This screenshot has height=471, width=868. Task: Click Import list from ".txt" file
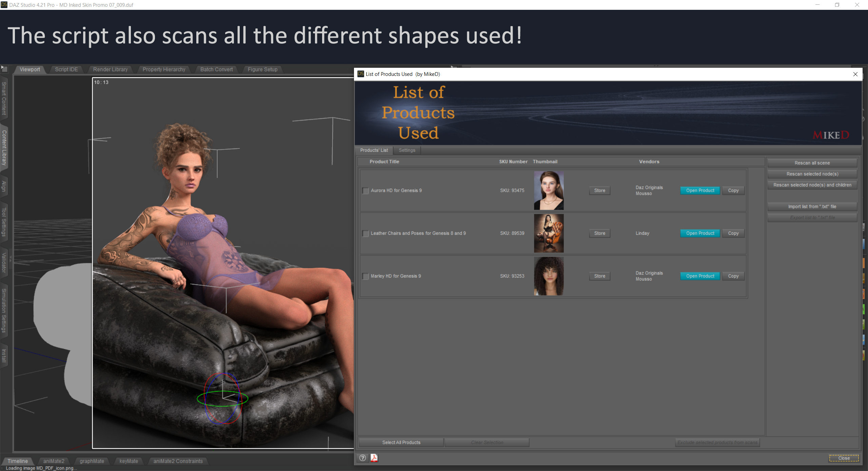[812, 206]
